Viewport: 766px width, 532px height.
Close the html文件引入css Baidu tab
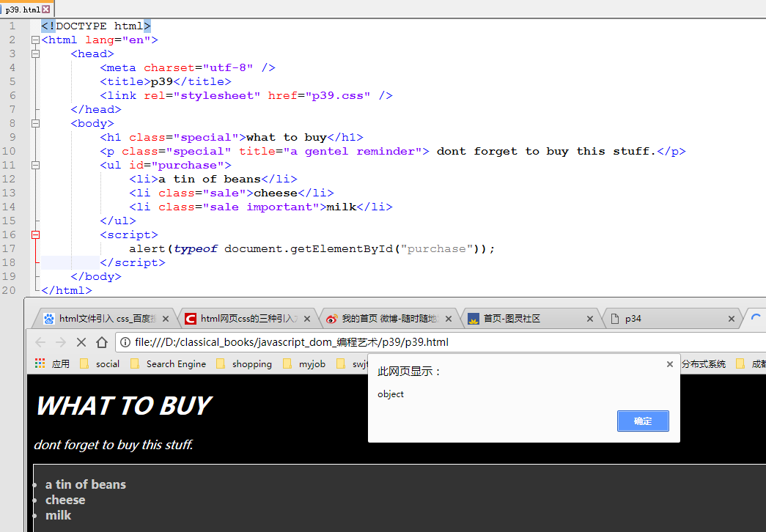[x=166, y=319]
